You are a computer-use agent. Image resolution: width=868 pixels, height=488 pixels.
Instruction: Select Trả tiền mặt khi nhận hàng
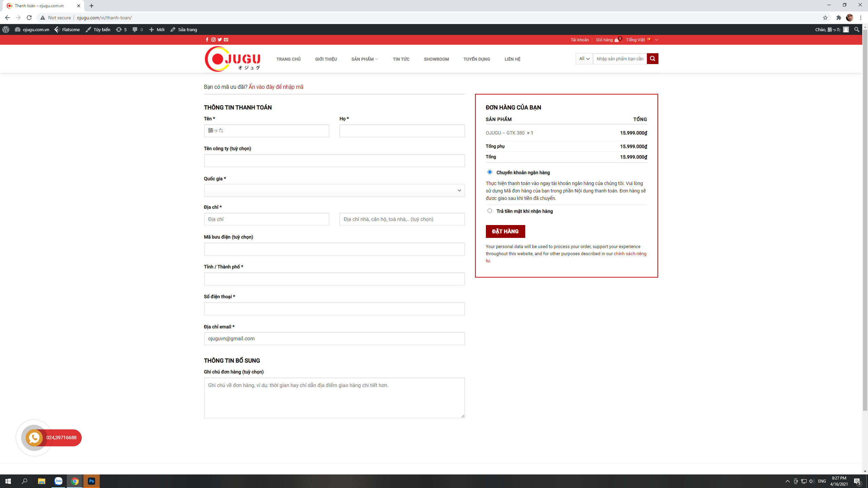pos(490,211)
